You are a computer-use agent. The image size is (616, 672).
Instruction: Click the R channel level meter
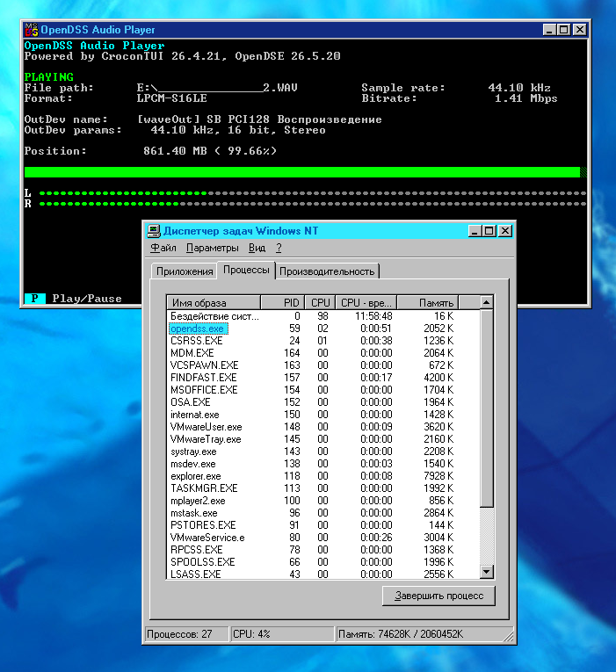point(313,204)
